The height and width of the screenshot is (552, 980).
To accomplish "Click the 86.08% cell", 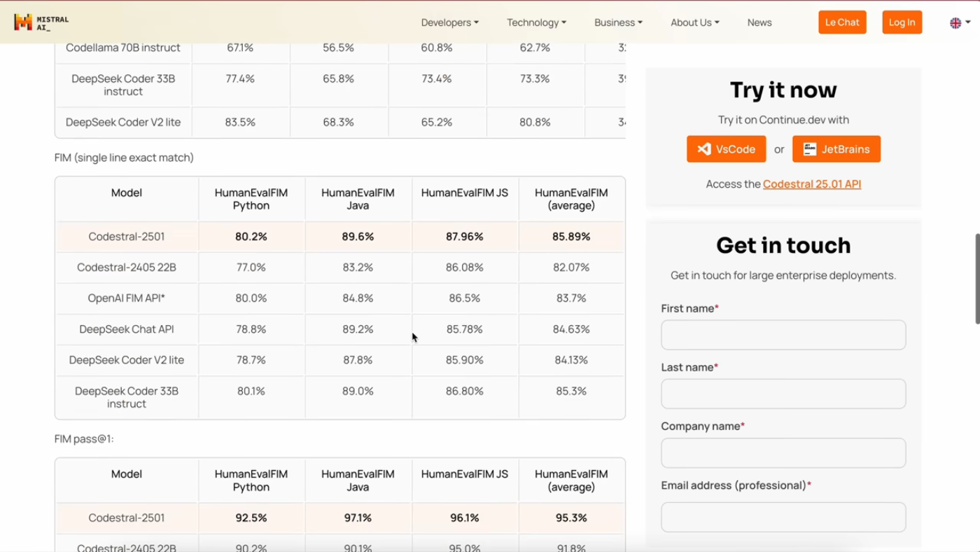I will 465,268.
